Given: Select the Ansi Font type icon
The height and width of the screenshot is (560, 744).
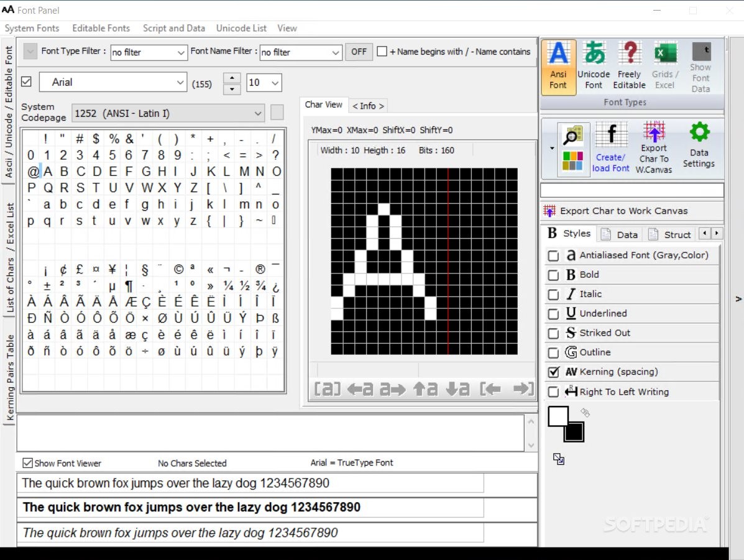Looking at the screenshot, I should [558, 67].
